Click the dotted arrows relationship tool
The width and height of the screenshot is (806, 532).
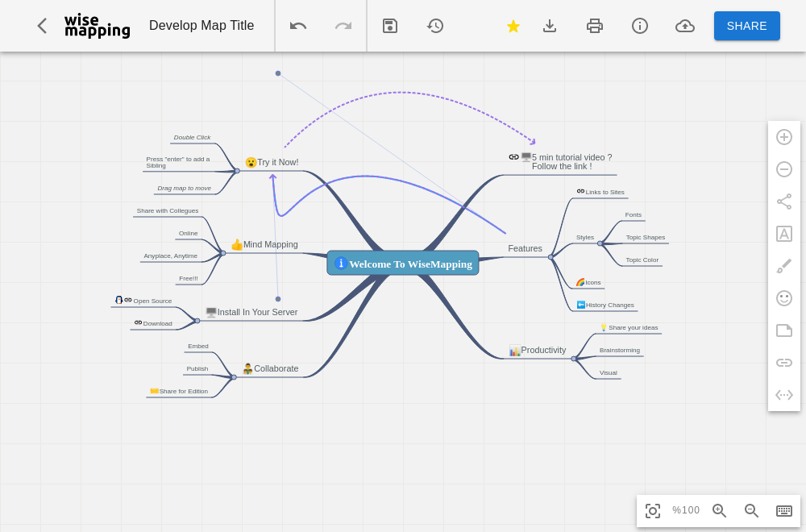pos(784,395)
